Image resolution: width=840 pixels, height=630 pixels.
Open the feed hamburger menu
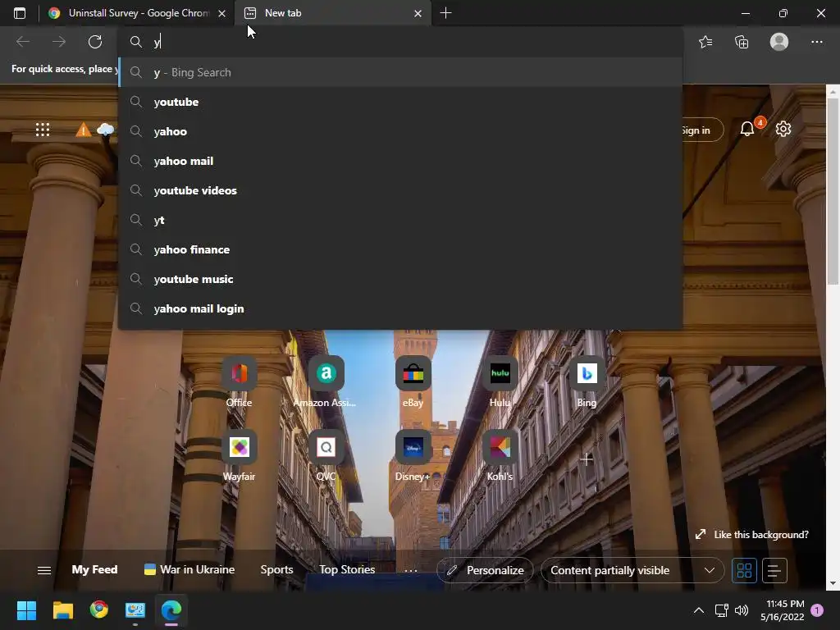click(x=44, y=571)
